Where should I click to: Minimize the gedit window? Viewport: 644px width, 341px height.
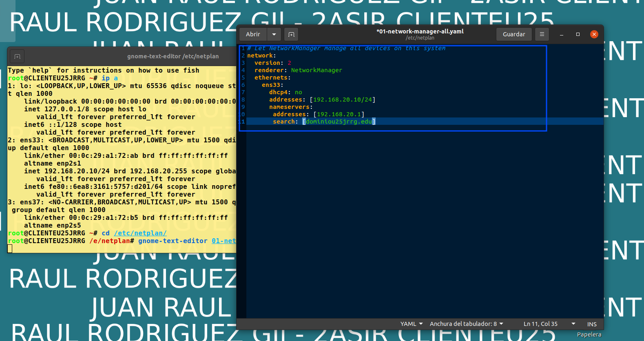click(562, 34)
